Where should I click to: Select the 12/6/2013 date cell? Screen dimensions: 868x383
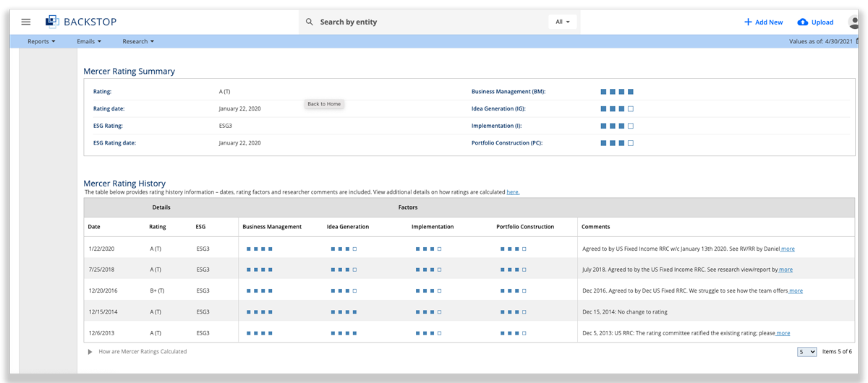(101, 333)
